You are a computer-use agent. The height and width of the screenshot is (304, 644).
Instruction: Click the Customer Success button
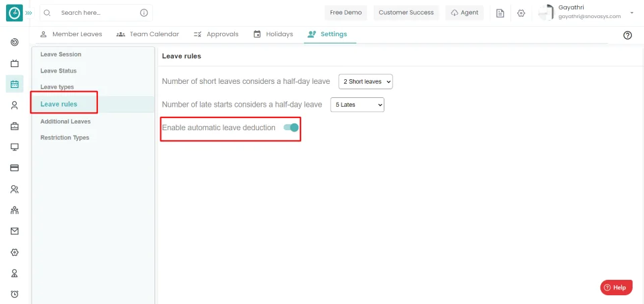point(407,13)
